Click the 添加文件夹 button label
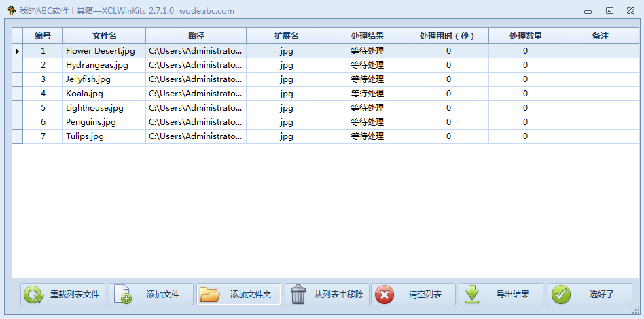The image size is (644, 319). [x=251, y=295]
